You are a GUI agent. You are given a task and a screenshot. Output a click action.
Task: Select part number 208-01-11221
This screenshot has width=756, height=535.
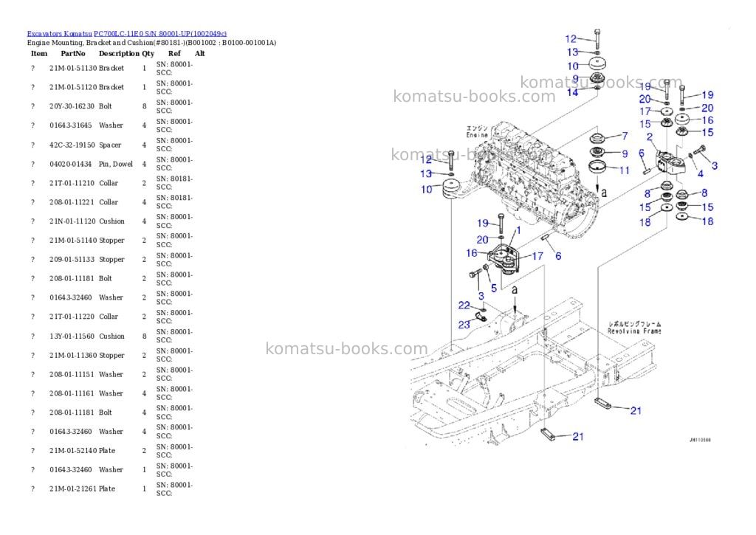pyautogui.click(x=72, y=202)
